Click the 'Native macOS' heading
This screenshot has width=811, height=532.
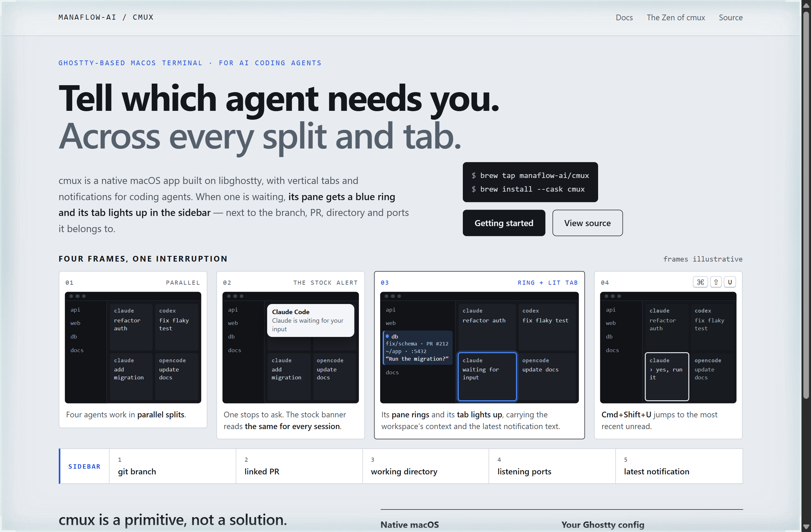coord(409,524)
